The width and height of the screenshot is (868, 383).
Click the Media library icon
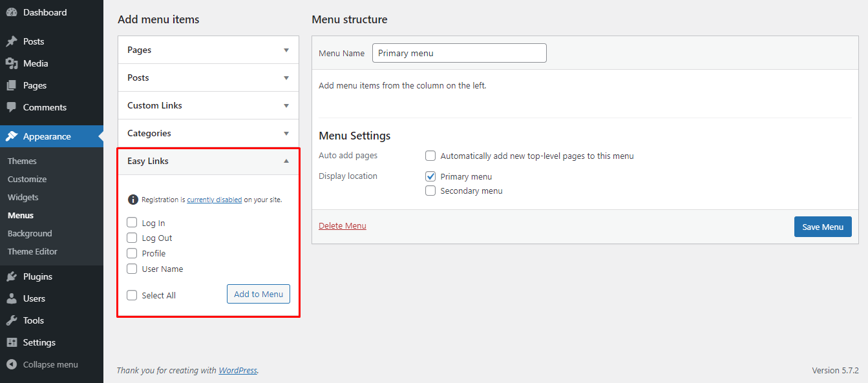[12, 63]
